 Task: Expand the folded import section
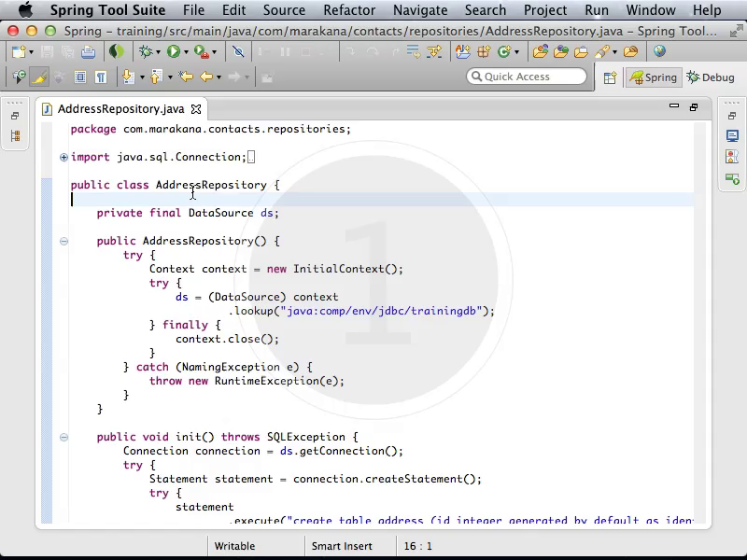click(x=63, y=157)
